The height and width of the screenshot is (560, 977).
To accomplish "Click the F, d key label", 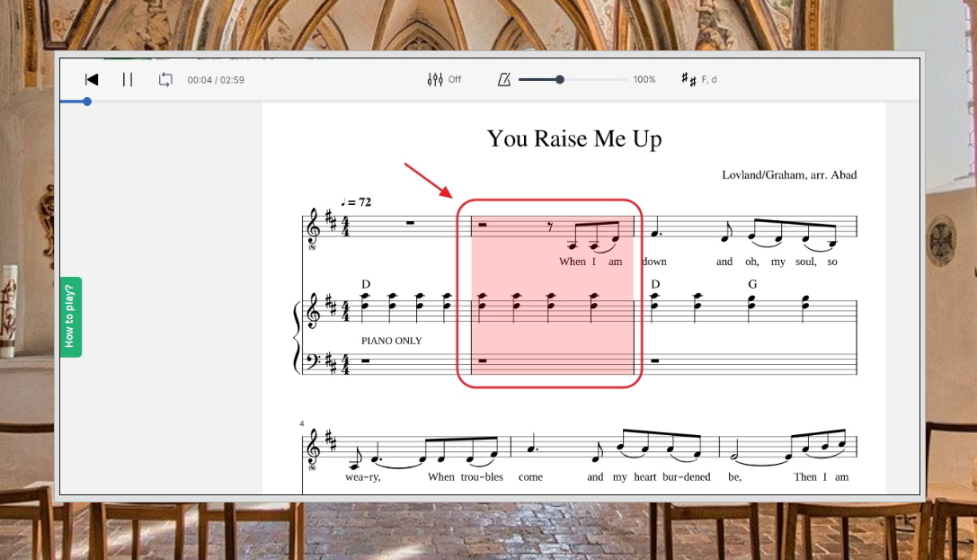I will click(709, 79).
